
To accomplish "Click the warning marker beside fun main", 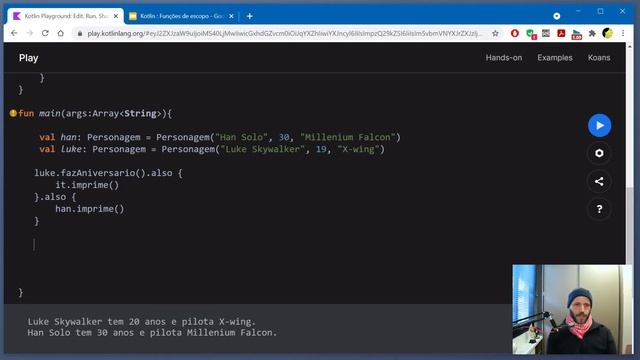I will [x=13, y=113].
